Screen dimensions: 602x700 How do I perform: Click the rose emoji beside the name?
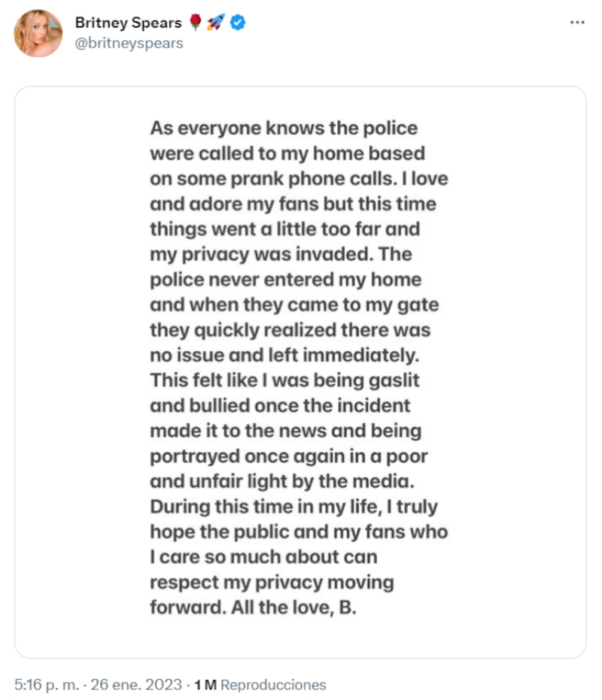click(196, 23)
